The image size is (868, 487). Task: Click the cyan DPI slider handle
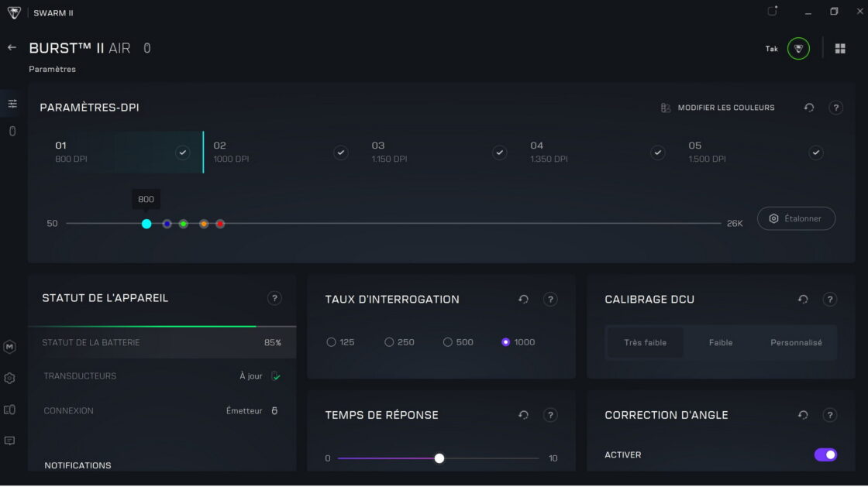click(146, 224)
